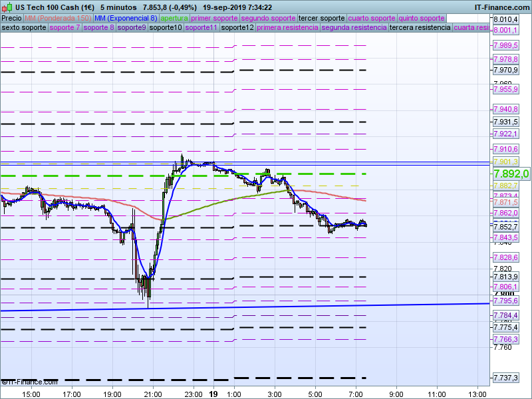Viewport: 532px width, 399px height.
Task: Click the 21:00 mark on the time axis
Action: [153, 393]
